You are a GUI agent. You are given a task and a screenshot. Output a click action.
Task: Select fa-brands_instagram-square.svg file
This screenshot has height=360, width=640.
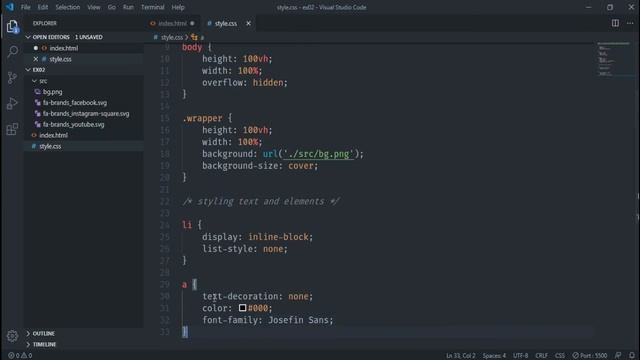86,114
